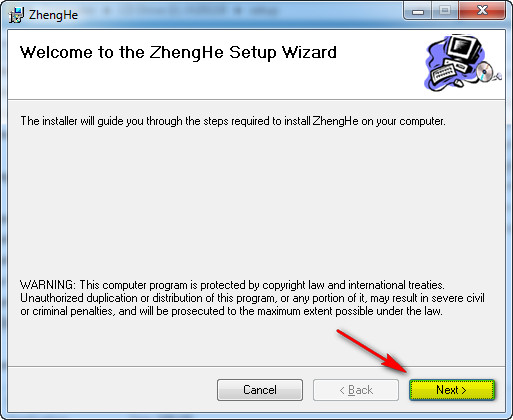
Task: Click the Unauthorized duplication sentence
Action: (252, 298)
